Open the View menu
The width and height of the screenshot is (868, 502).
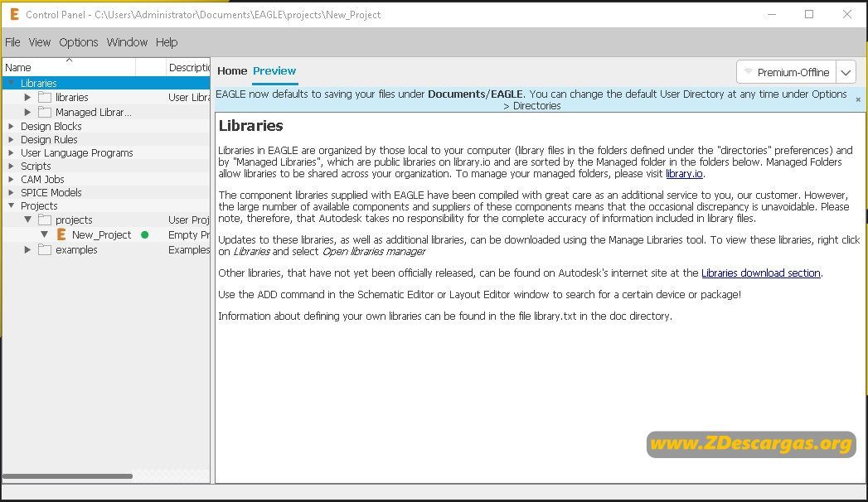point(39,42)
